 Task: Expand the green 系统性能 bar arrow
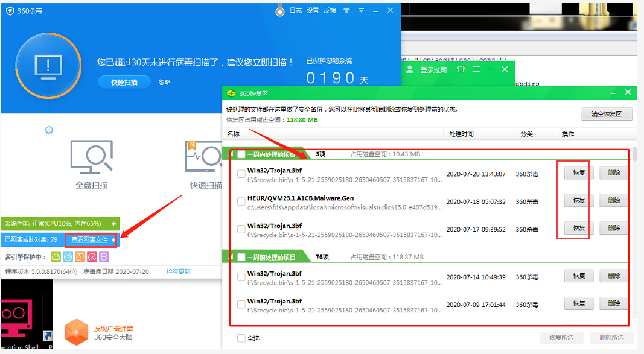(x=113, y=224)
